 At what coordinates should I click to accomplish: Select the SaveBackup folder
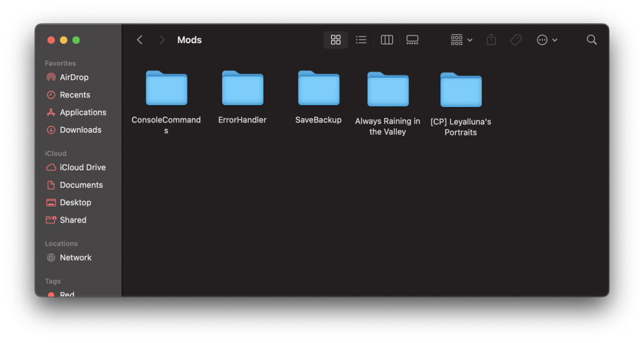pyautogui.click(x=318, y=88)
